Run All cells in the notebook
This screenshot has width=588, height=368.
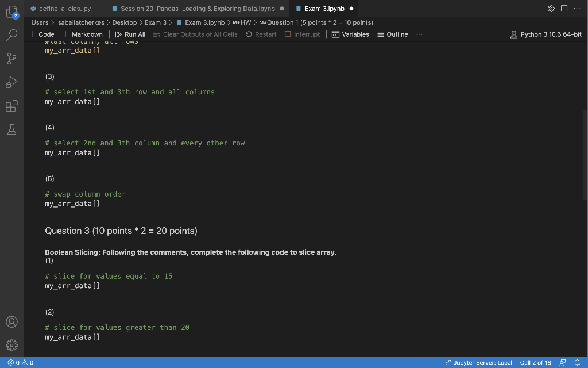pos(130,34)
